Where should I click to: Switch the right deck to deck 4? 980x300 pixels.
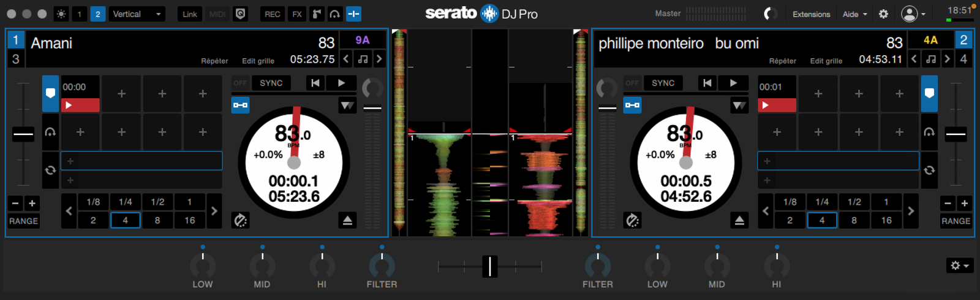point(964,59)
